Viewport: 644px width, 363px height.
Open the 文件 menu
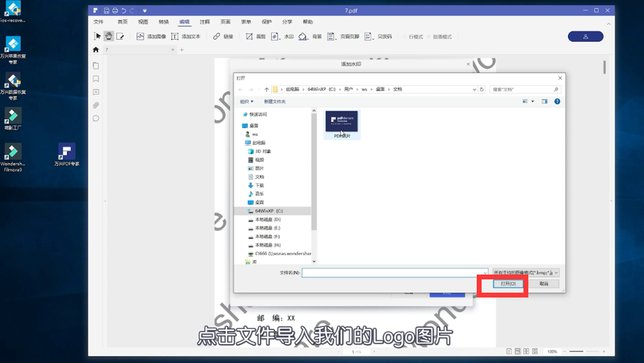(98, 22)
